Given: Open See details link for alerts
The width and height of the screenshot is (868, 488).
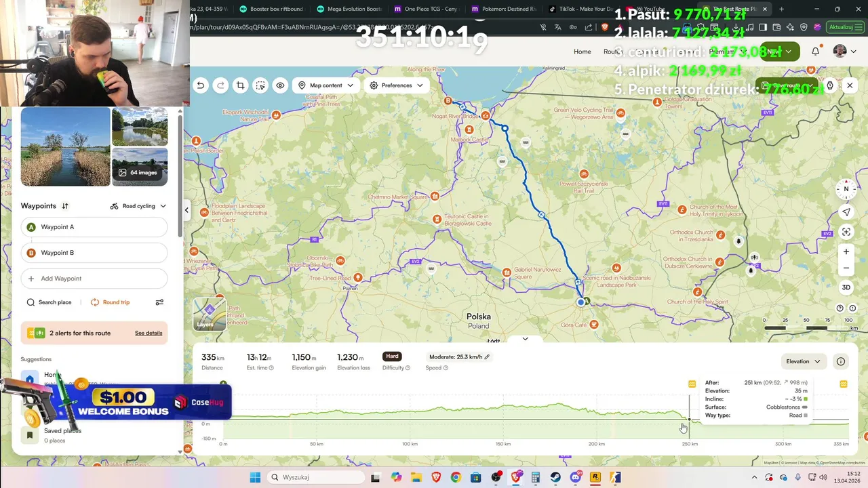Looking at the screenshot, I should 149,333.
